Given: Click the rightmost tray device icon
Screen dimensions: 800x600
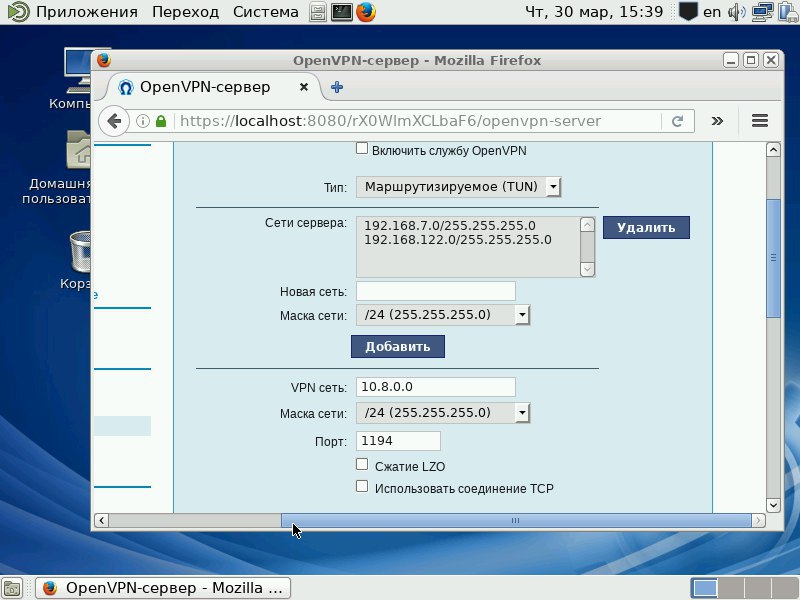Looking at the screenshot, I should pos(789,12).
